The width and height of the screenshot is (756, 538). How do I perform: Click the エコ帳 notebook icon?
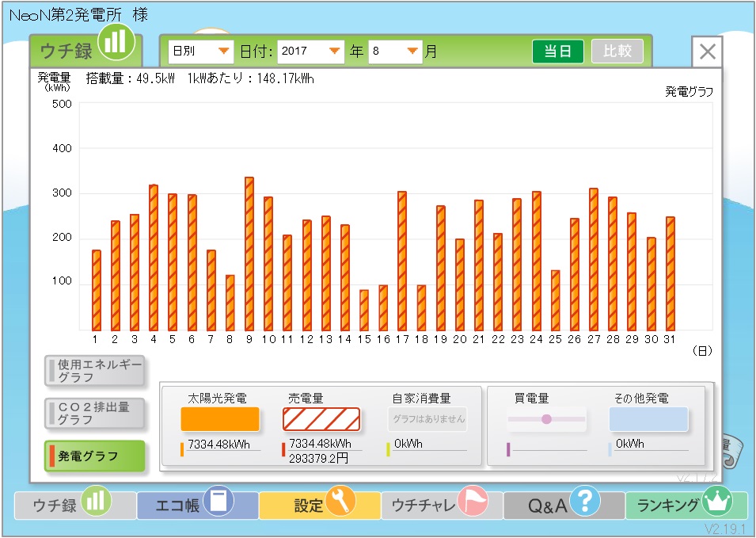click(218, 501)
